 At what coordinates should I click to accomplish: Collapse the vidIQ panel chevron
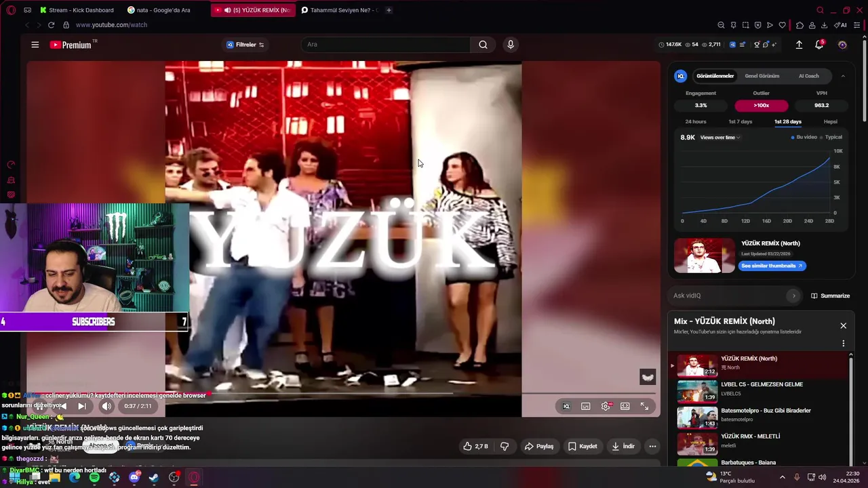(x=843, y=76)
